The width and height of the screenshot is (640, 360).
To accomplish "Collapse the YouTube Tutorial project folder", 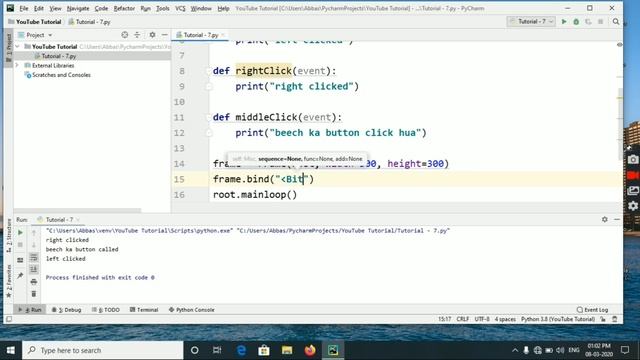I will (18, 47).
